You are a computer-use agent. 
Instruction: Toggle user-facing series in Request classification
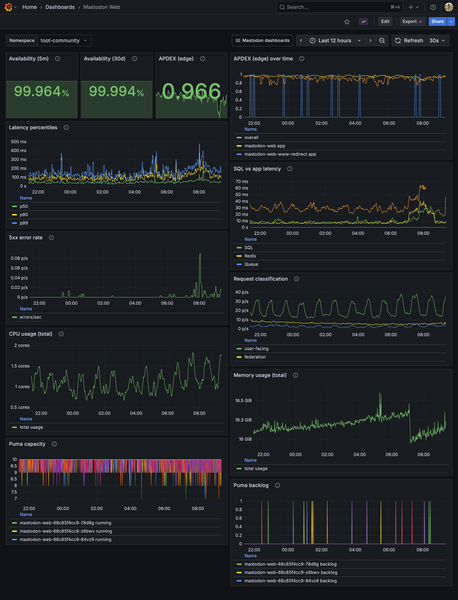(x=256, y=349)
